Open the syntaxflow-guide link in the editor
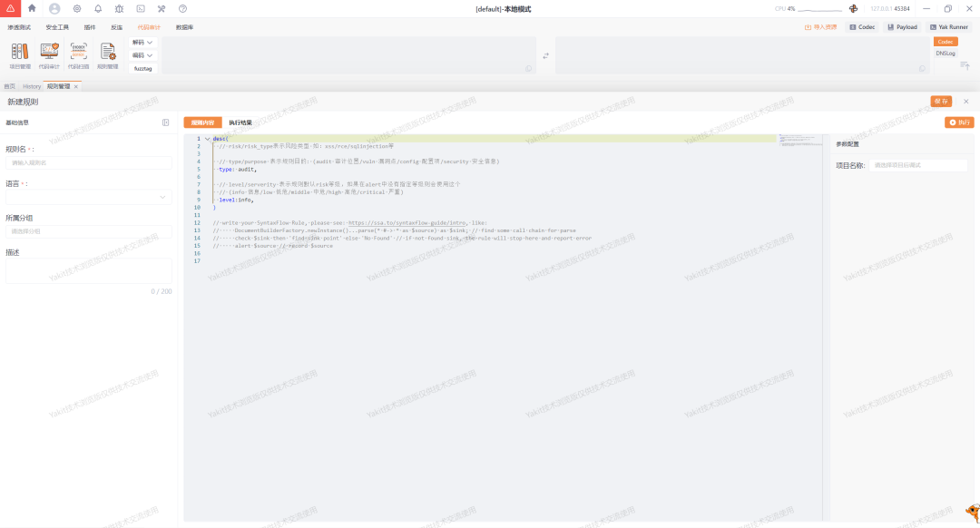The image size is (980, 528). point(407,222)
